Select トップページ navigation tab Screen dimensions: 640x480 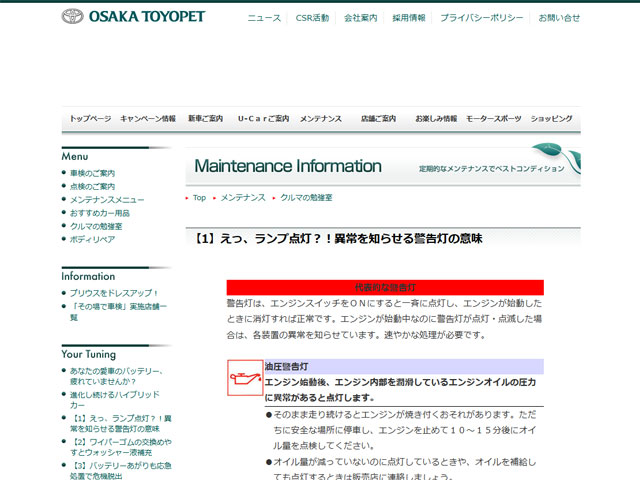pyautogui.click(x=90, y=119)
